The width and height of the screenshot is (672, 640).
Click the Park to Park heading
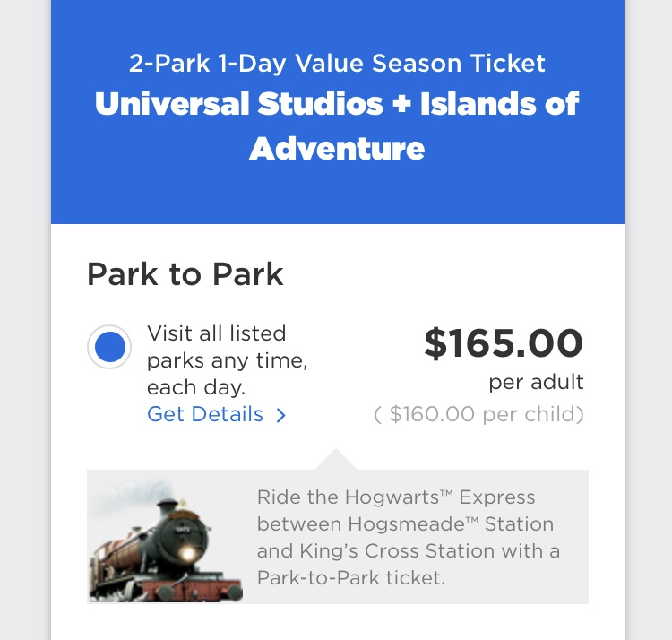point(185,274)
